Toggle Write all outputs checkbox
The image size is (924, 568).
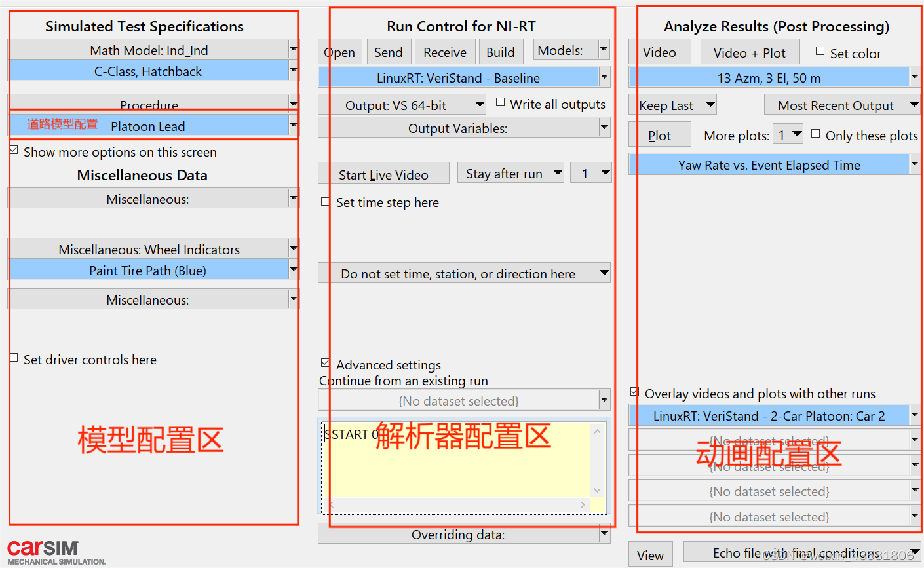click(501, 102)
